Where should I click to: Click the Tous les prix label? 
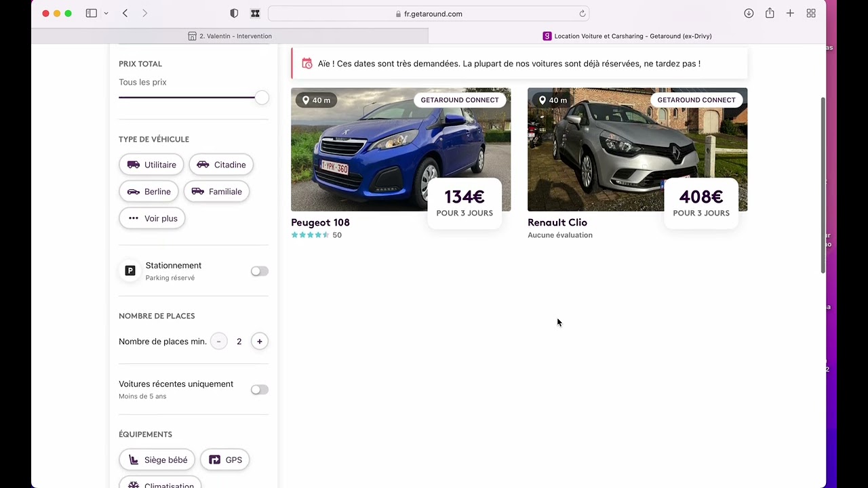[142, 82]
